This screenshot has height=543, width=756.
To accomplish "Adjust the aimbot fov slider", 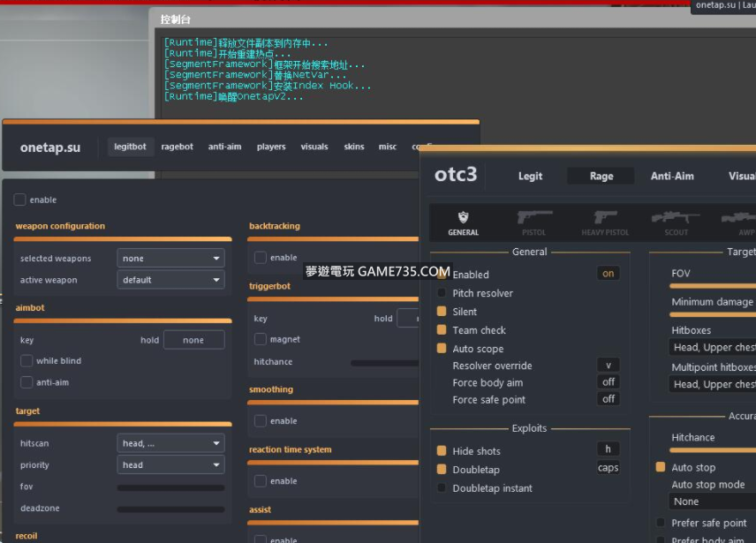I will coord(170,487).
